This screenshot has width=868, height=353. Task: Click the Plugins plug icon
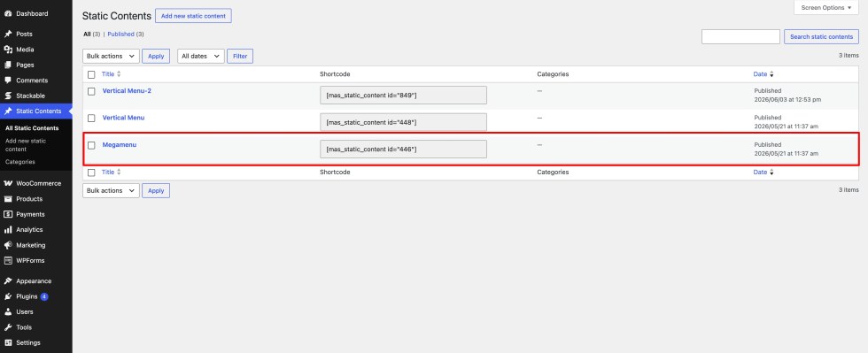[8, 296]
